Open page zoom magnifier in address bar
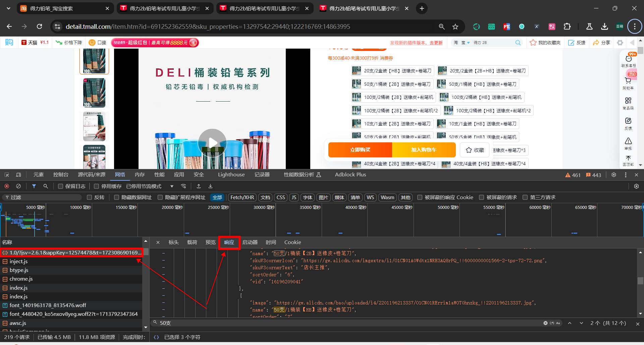This screenshot has height=345, width=644. coord(442,26)
